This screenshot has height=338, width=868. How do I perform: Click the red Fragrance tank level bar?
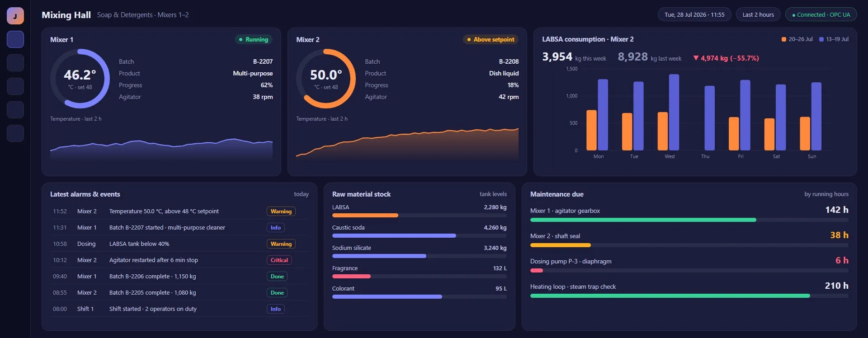point(420,277)
